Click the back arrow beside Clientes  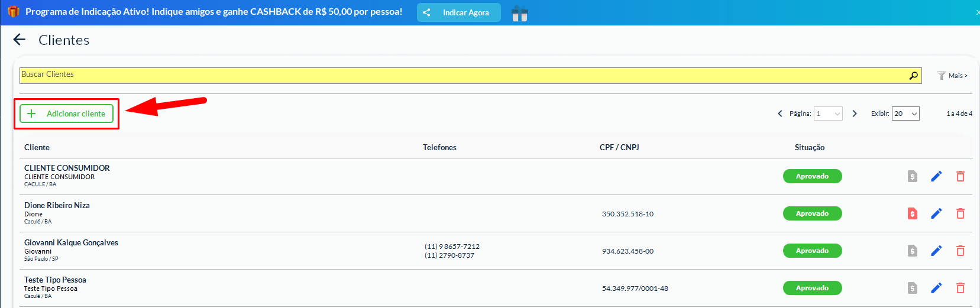point(20,40)
